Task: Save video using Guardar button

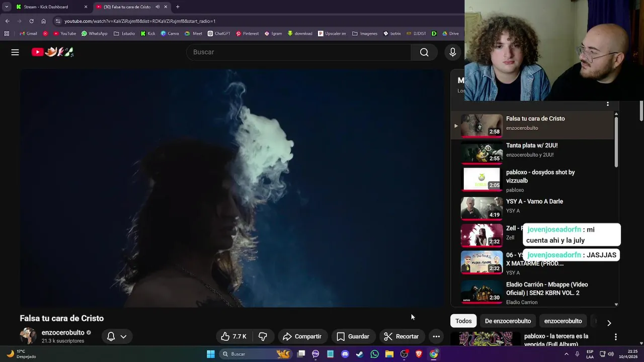Action: (x=353, y=336)
